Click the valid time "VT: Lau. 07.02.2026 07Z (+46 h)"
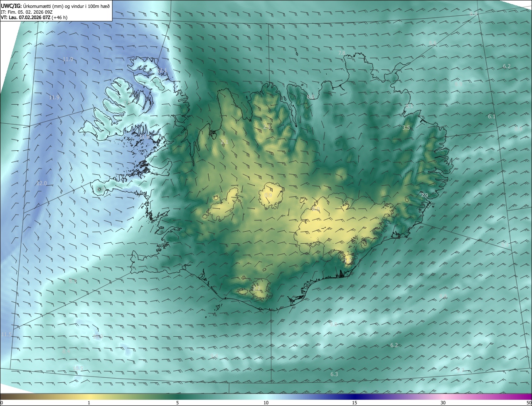 tap(34, 17)
